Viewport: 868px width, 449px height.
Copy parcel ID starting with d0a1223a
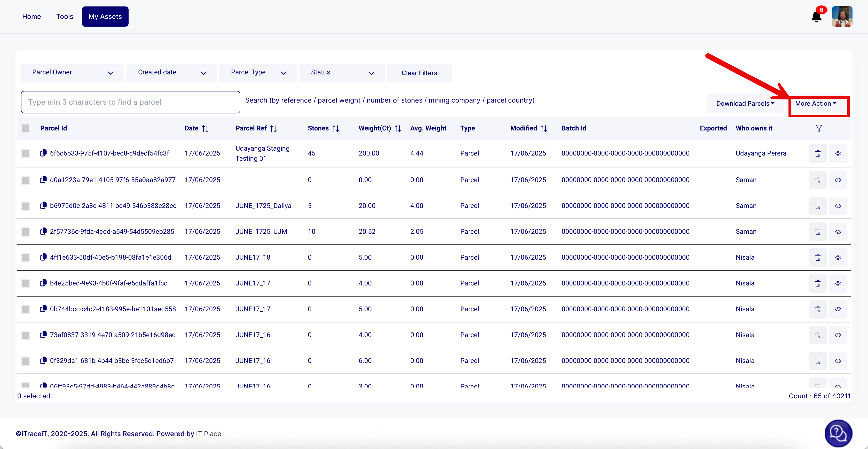(43, 180)
